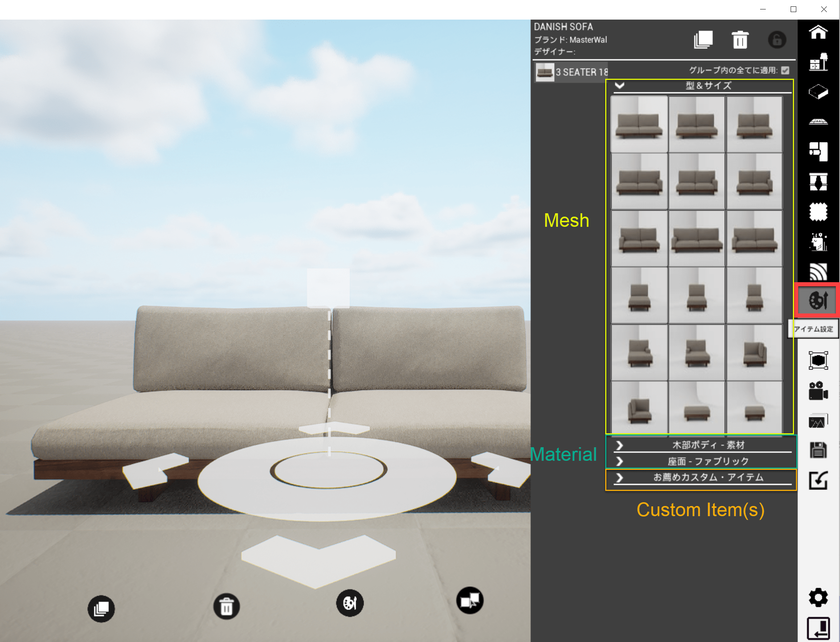The height and width of the screenshot is (642, 840).
Task: Choose the fabric swatch icon in the sidebar
Action: pos(818,212)
